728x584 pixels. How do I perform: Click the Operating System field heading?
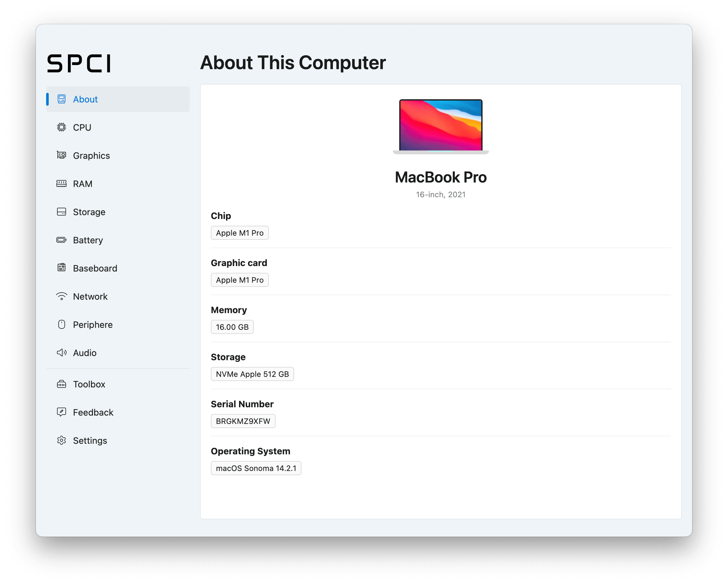[251, 451]
